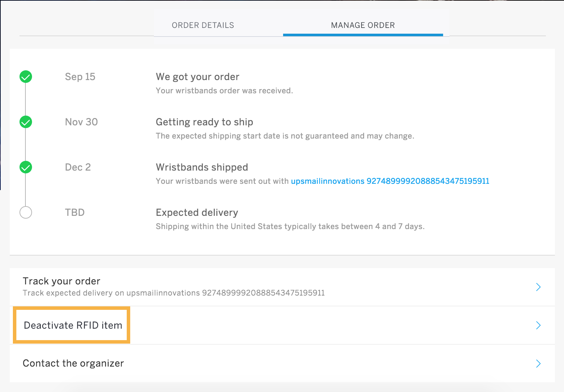Select Contact the organizer
Image resolution: width=564 pixels, height=392 pixels.
73,363
